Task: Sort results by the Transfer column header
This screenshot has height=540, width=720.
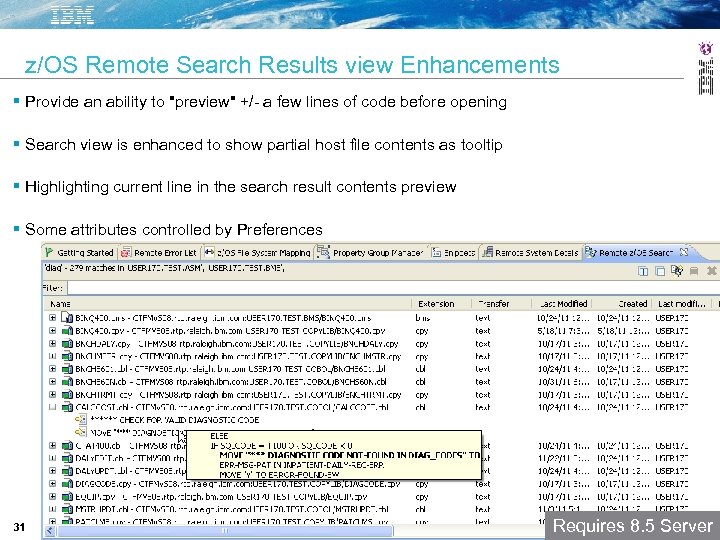Action: pos(501,304)
